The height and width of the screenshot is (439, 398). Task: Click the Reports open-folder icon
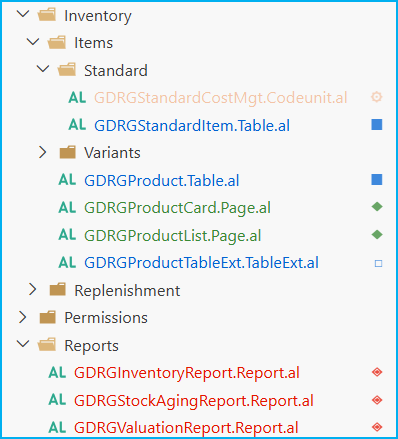pyautogui.click(x=47, y=345)
